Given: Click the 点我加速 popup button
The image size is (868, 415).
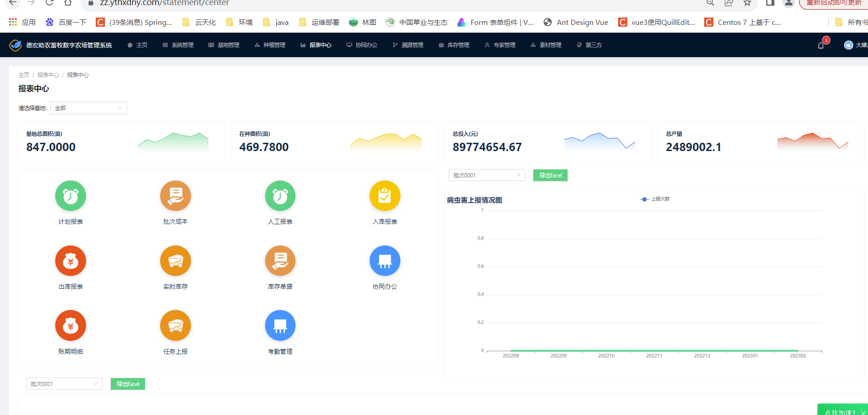Looking at the screenshot, I should click(840, 411).
